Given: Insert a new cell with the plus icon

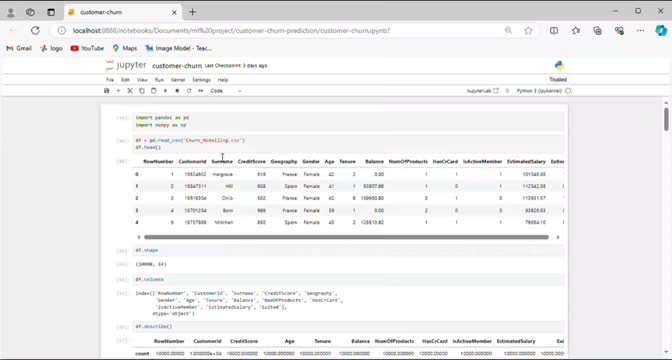Looking at the screenshot, I should (x=118, y=91).
